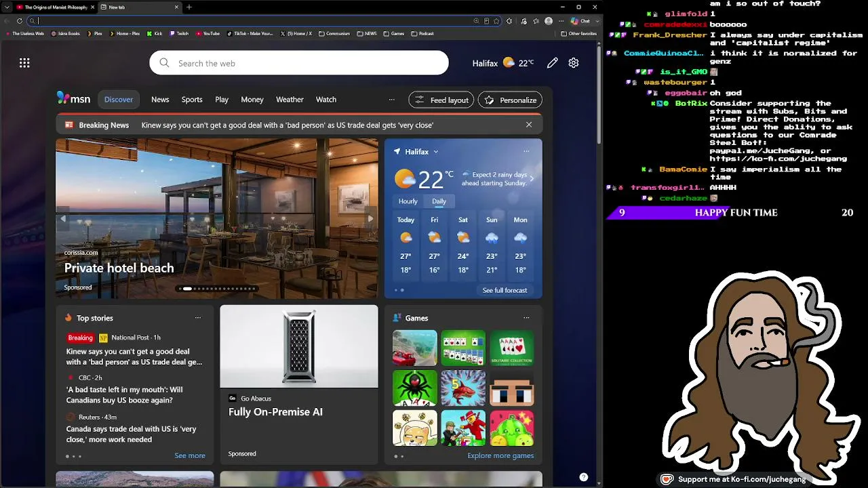The height and width of the screenshot is (488, 868).
Task: Open the NEWS bookmarks folder
Action: point(367,33)
